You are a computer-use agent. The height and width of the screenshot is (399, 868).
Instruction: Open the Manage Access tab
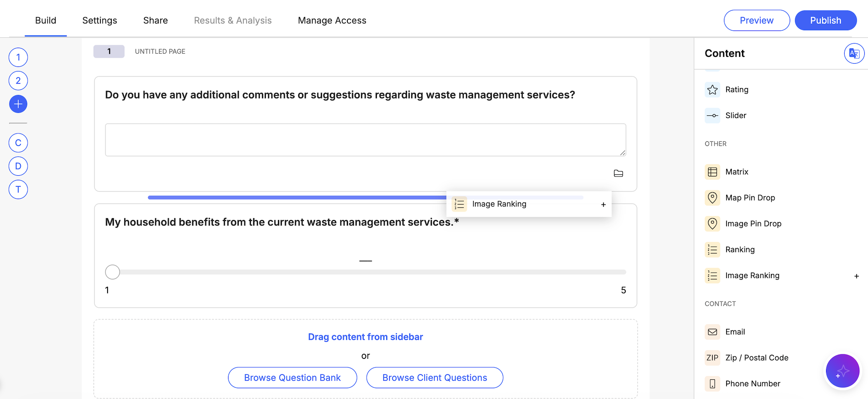332,20
